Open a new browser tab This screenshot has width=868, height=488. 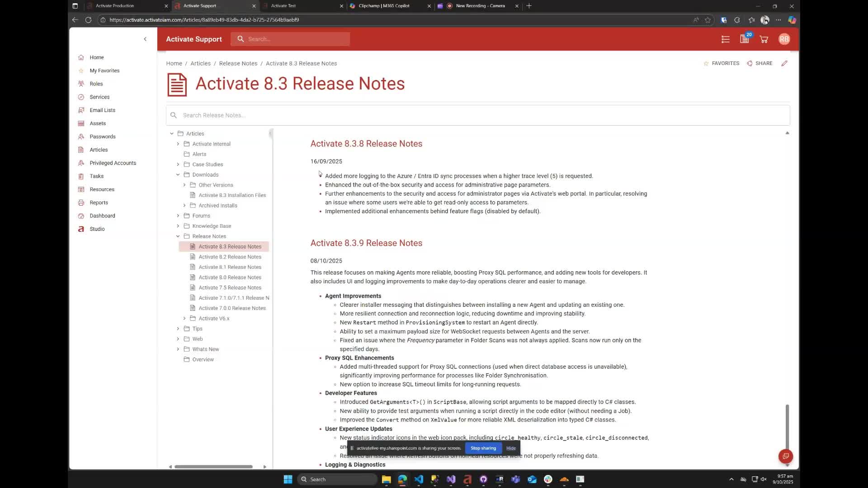pyautogui.click(x=529, y=6)
